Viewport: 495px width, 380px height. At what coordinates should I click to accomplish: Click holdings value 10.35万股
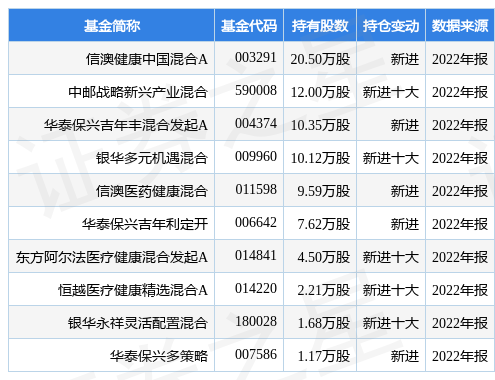tap(320, 125)
